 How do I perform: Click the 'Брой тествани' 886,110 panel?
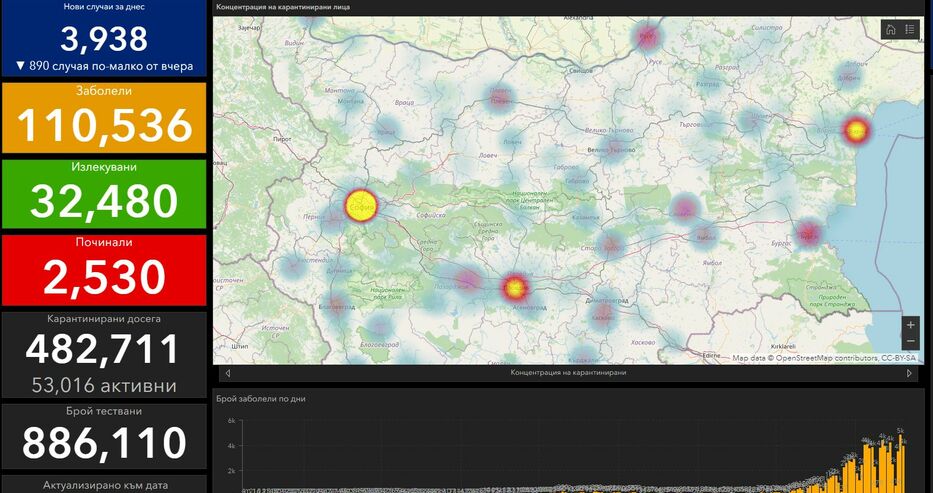(x=104, y=436)
